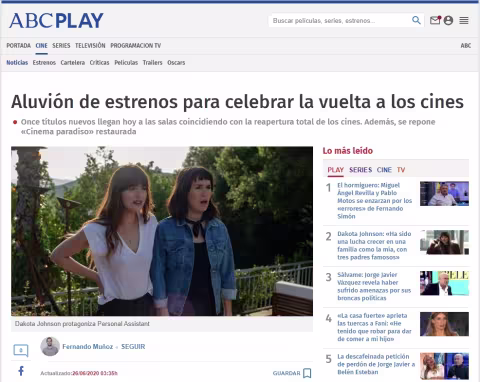Click the headline Aluvión de estrenos

pos(237,102)
